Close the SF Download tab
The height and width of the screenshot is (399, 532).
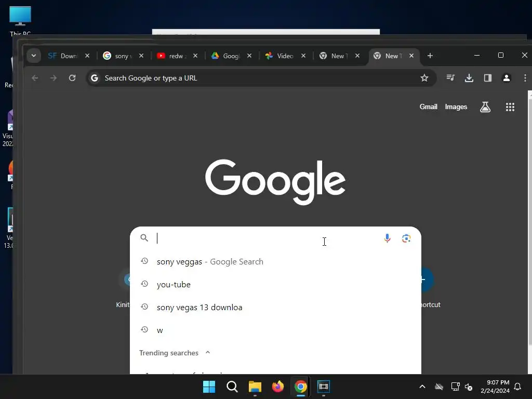pyautogui.click(x=87, y=56)
